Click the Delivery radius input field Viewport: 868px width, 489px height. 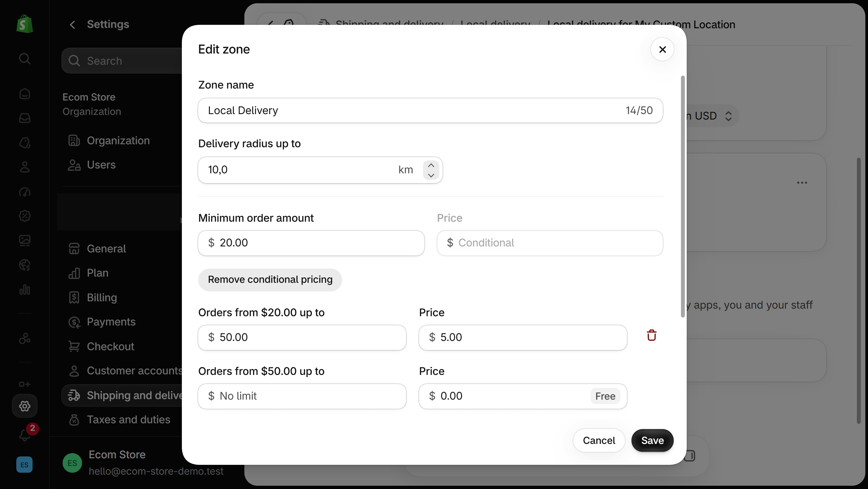320,170
